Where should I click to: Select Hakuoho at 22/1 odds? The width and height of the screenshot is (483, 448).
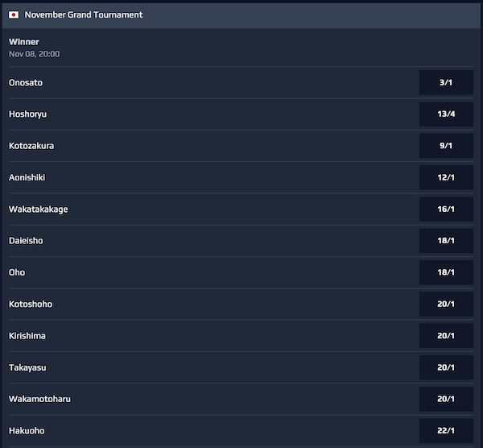(x=446, y=431)
